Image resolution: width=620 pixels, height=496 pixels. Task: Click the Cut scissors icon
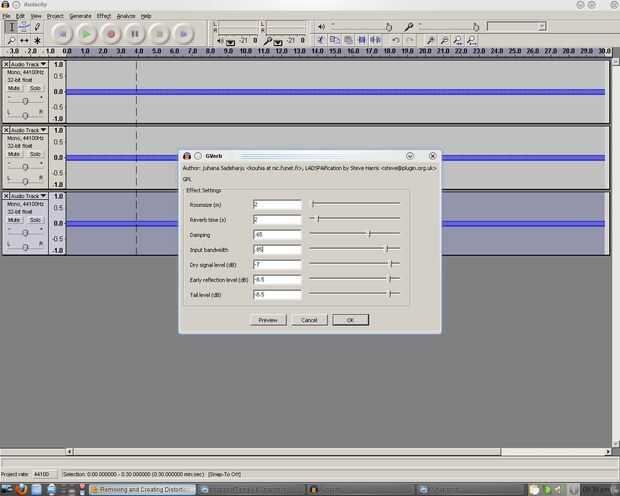click(321, 40)
